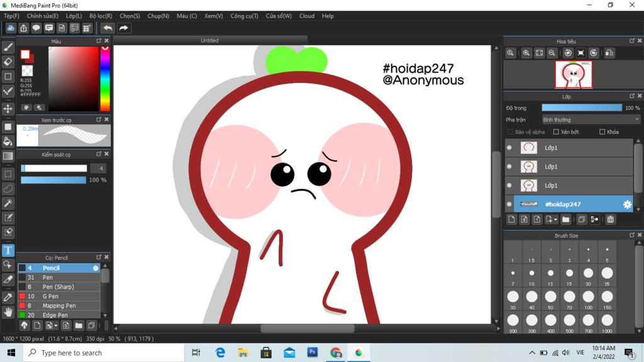Rotate canvas right in navigator
The image size is (644, 362).
[x=594, y=53]
